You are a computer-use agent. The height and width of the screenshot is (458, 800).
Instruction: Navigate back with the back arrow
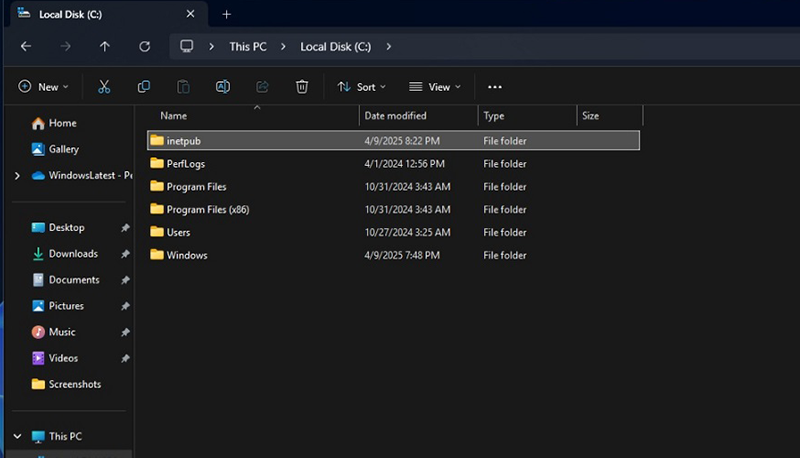(x=26, y=47)
